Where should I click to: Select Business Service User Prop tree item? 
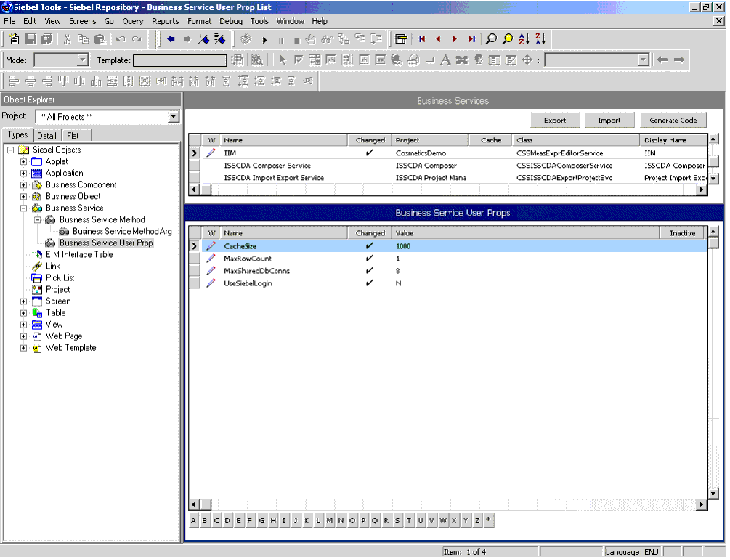tap(106, 243)
